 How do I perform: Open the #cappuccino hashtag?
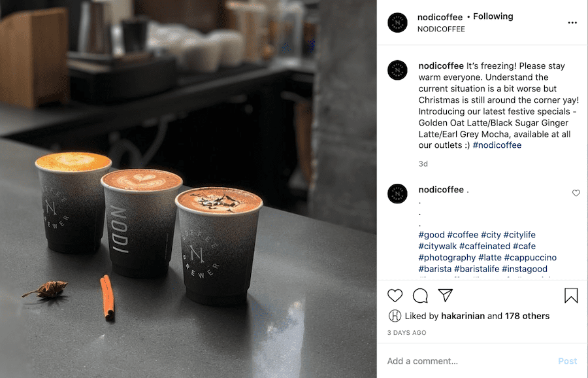tap(531, 258)
